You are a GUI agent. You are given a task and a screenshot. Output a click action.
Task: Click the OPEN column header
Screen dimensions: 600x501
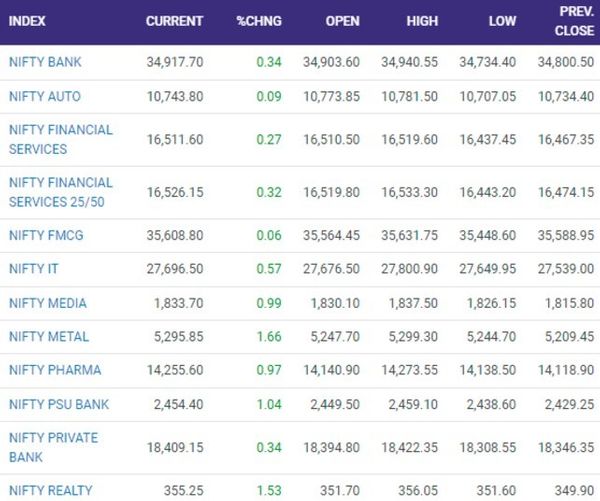(342, 21)
